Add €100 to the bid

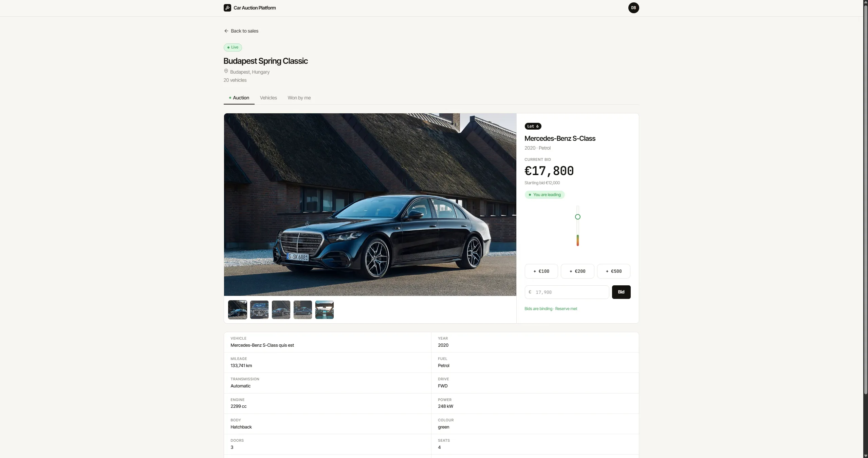[x=541, y=271]
